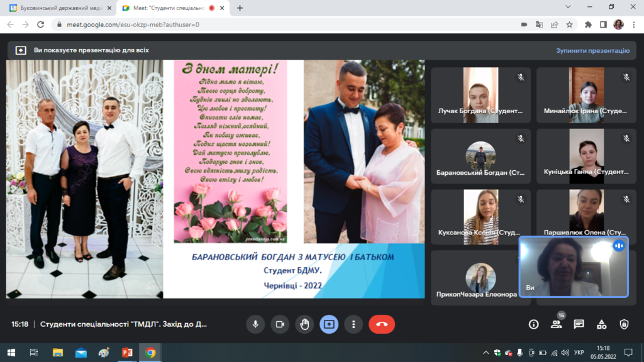Open the activities panel

(602, 324)
